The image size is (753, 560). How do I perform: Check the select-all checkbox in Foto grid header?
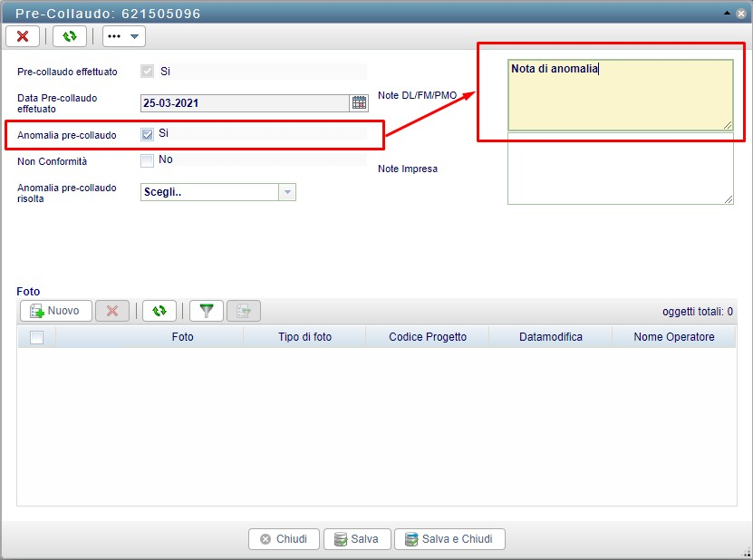pos(36,337)
